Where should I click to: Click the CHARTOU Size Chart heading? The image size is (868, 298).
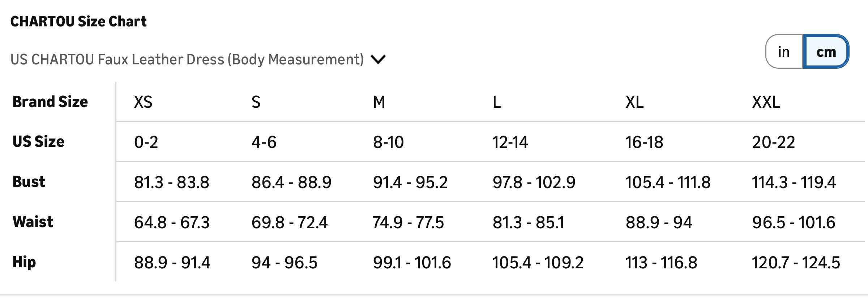[x=78, y=22]
